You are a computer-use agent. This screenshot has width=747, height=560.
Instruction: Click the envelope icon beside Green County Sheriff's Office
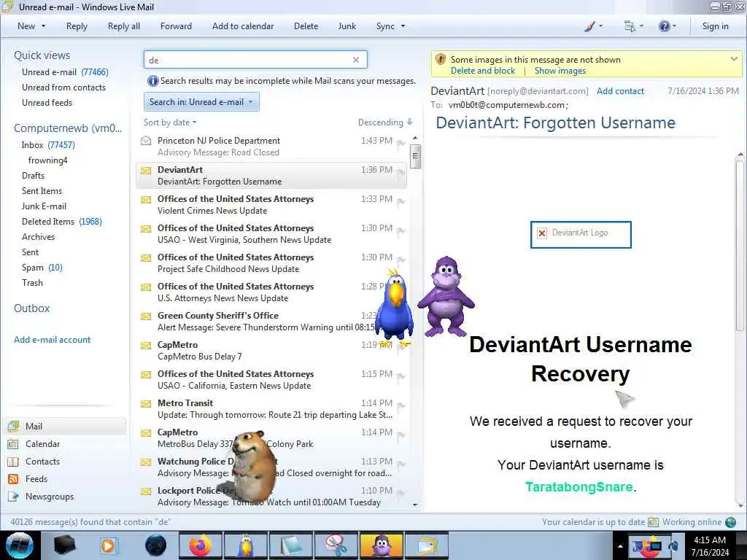146,316
